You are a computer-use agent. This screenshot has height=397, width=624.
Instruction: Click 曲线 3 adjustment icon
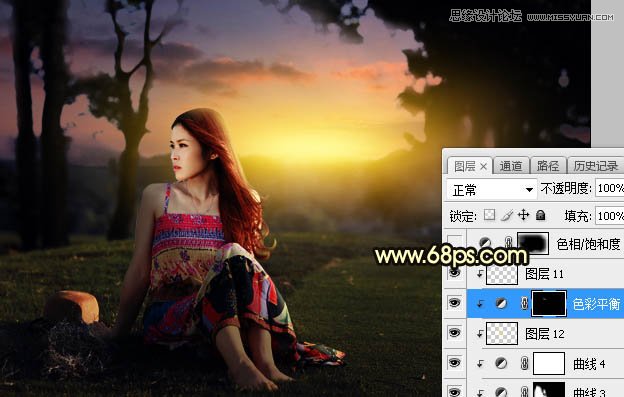coord(501,391)
